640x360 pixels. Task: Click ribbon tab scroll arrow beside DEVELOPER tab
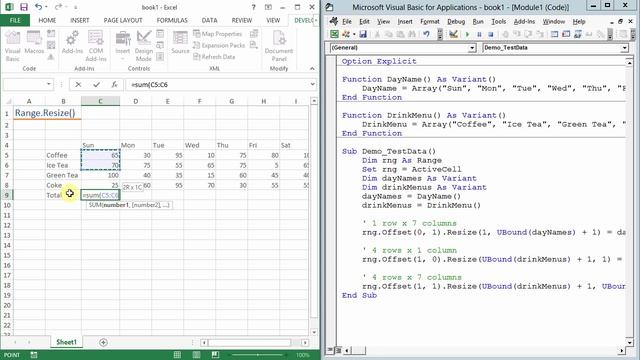tap(316, 20)
